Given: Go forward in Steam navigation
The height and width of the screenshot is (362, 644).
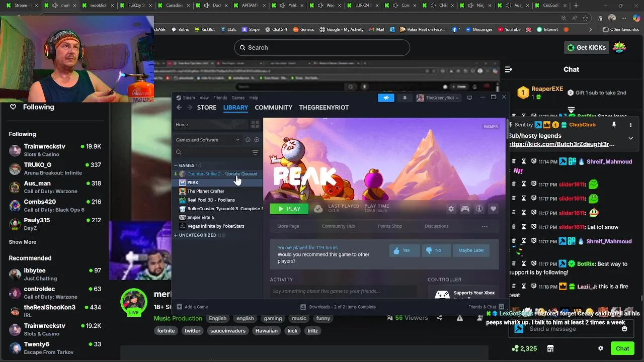Looking at the screenshot, I should 189,108.
